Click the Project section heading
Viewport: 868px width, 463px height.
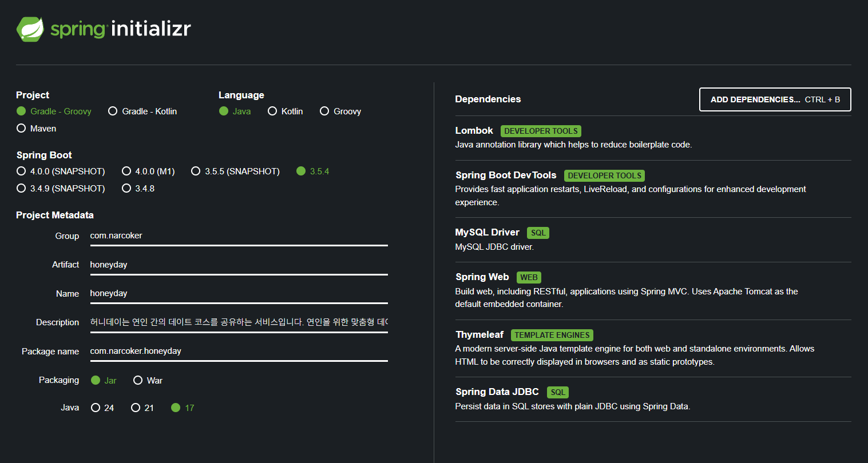tap(33, 95)
